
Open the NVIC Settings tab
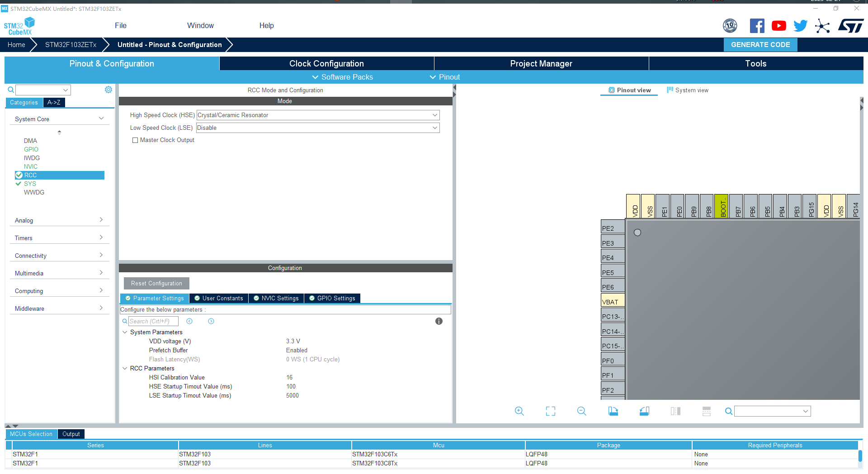tap(276, 299)
